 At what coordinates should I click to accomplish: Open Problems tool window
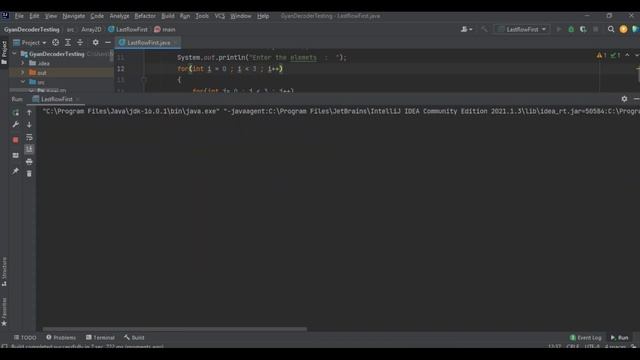(x=61, y=338)
